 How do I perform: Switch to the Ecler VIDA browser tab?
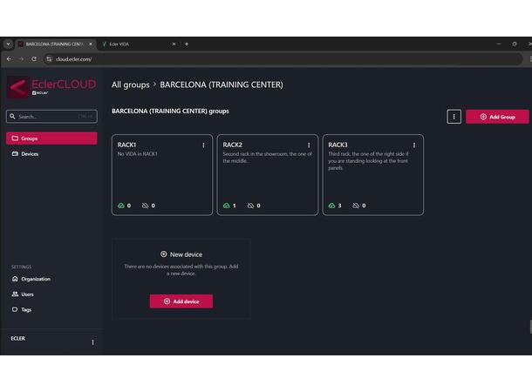(140, 44)
